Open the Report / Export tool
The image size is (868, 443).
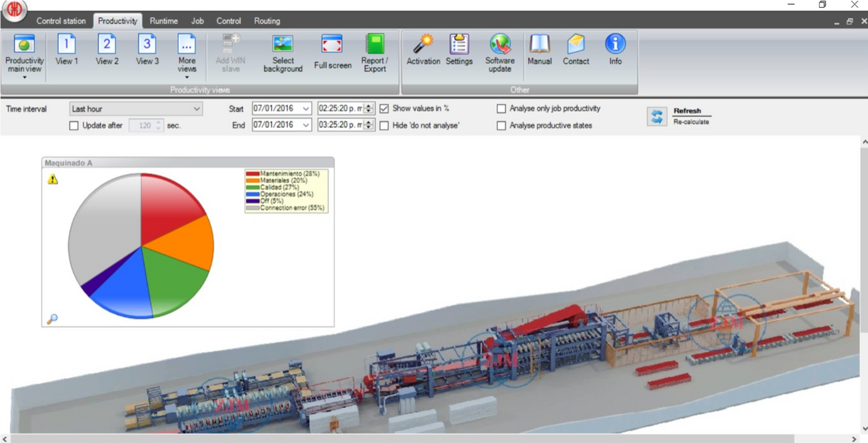pyautogui.click(x=375, y=45)
